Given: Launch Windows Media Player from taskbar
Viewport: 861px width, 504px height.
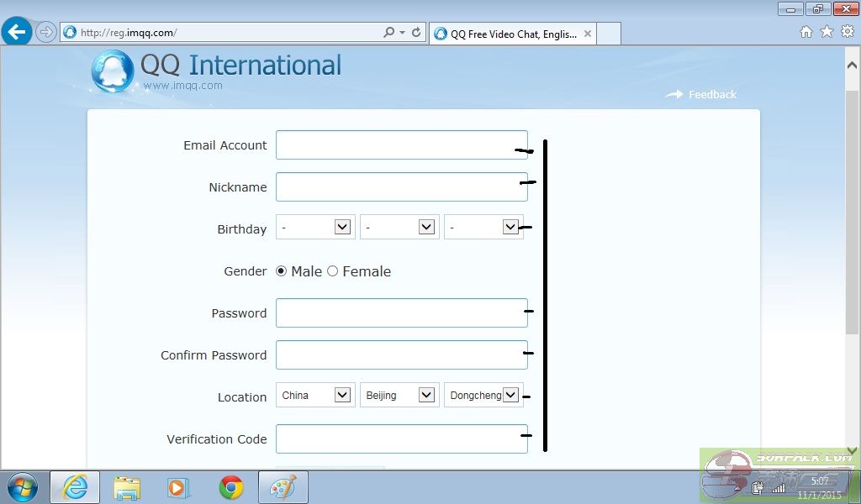Looking at the screenshot, I should (x=178, y=487).
